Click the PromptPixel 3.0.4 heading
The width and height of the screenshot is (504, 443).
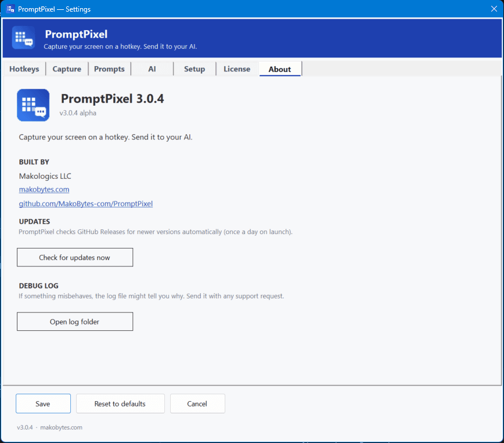pyautogui.click(x=113, y=99)
